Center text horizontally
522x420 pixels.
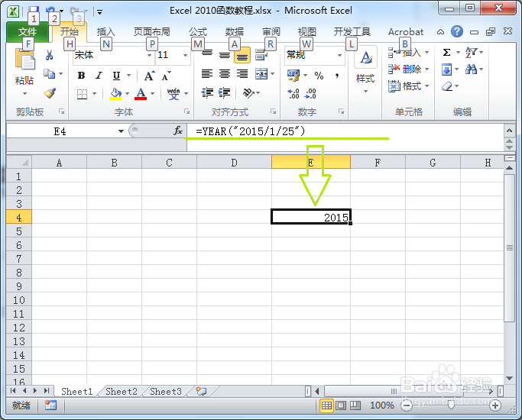225,73
